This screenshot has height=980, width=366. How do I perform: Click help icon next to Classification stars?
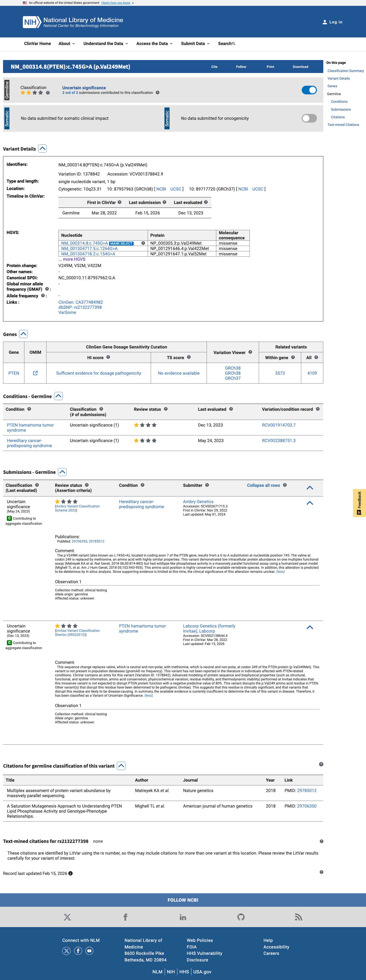(x=48, y=93)
